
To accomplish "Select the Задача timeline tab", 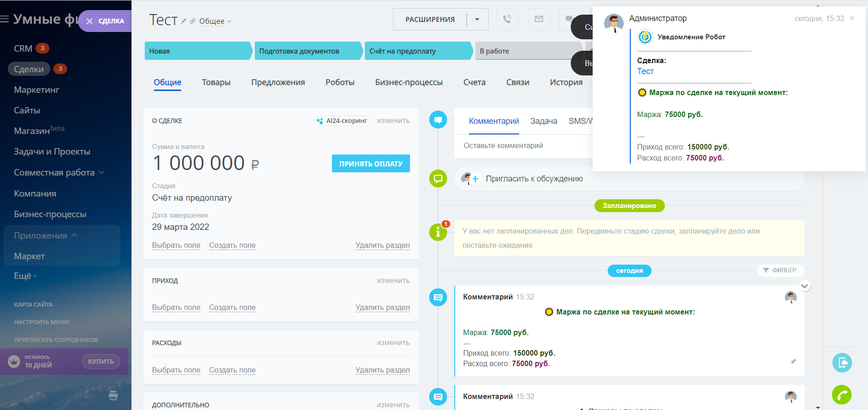I will 544,121.
